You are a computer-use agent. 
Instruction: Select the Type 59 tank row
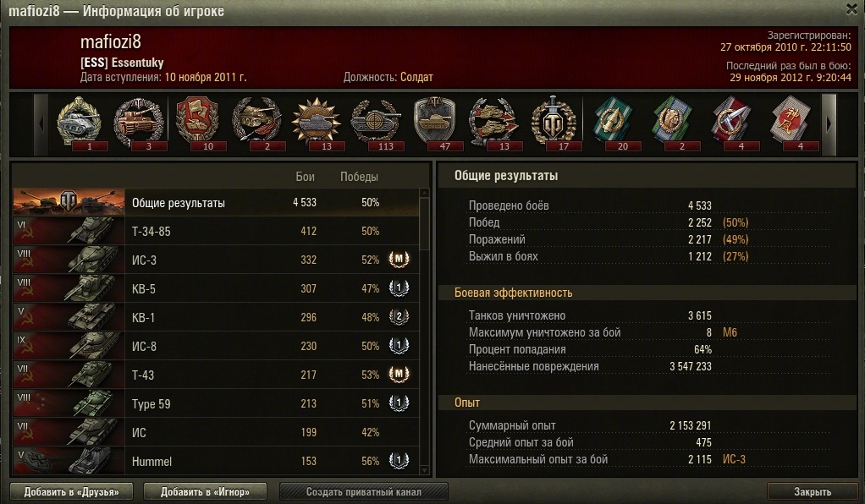[216, 403]
